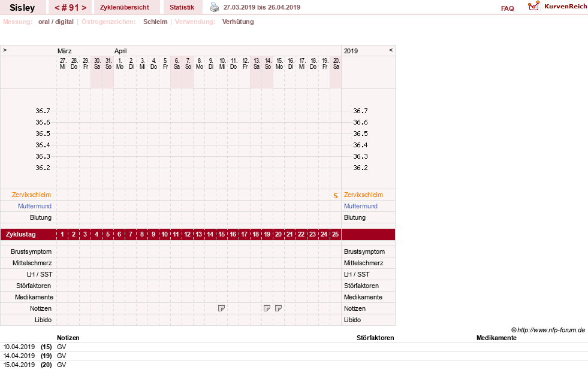Click the Störfaktoren column heading below the chart
This screenshot has height=385, width=588.
click(x=375, y=338)
